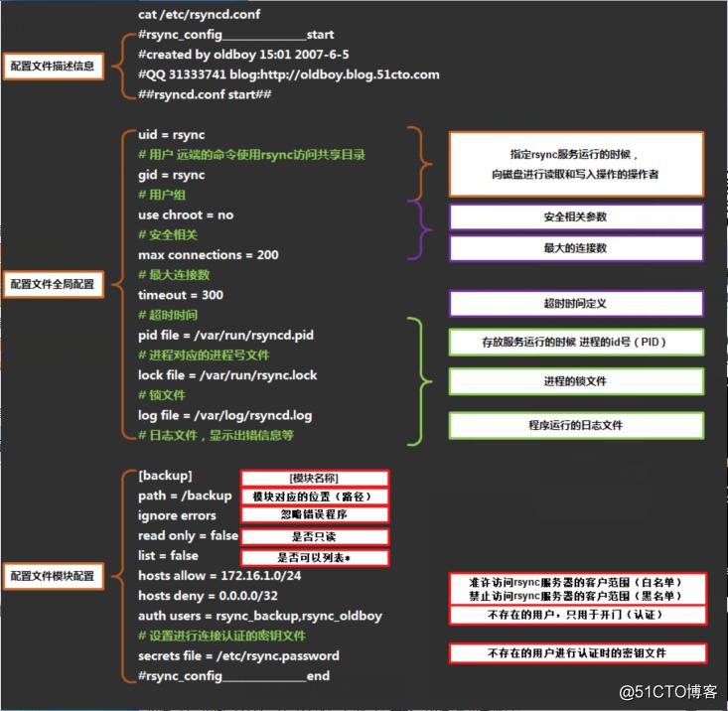Click the '配置文件全局配置' label box

(53, 284)
